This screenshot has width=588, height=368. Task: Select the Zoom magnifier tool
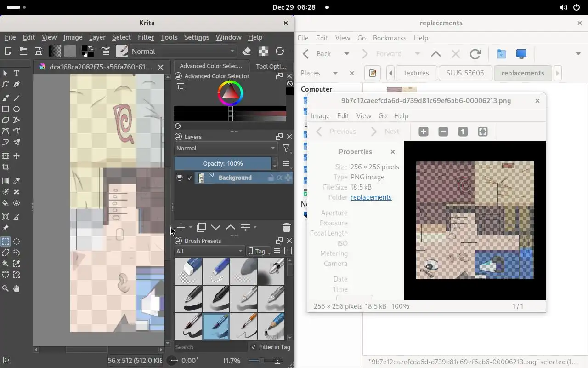6,288
